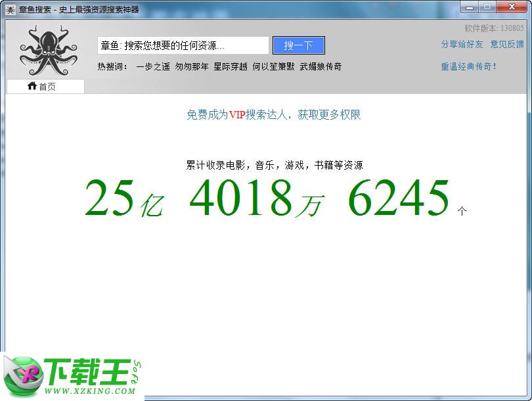Click the 热搜词 label
This screenshot has width=532, height=401.
pos(112,66)
